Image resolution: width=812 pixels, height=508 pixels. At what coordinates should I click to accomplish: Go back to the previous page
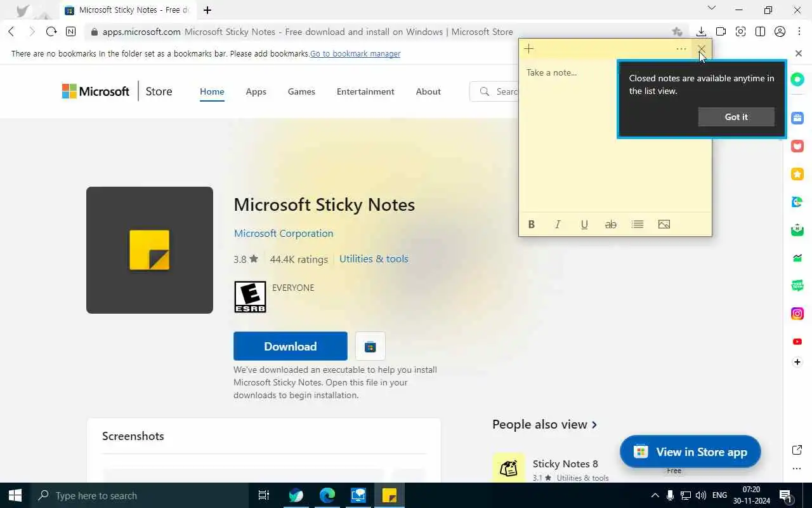11,32
